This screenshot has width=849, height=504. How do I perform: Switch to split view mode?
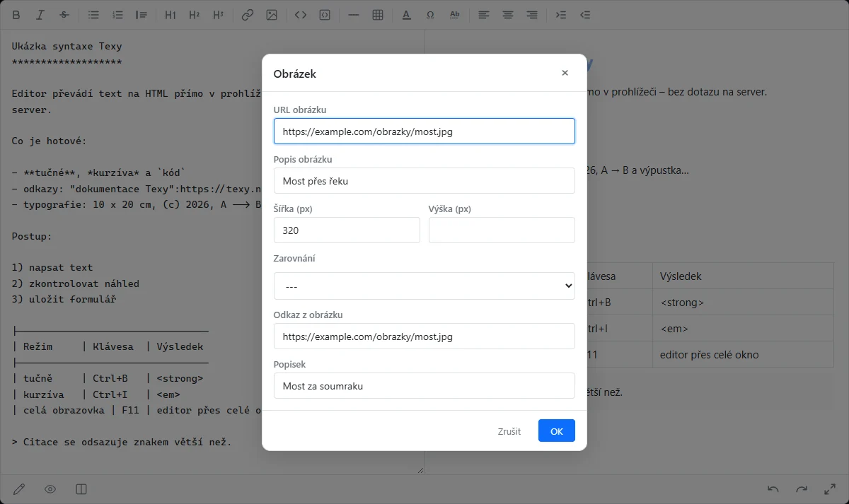click(x=81, y=489)
